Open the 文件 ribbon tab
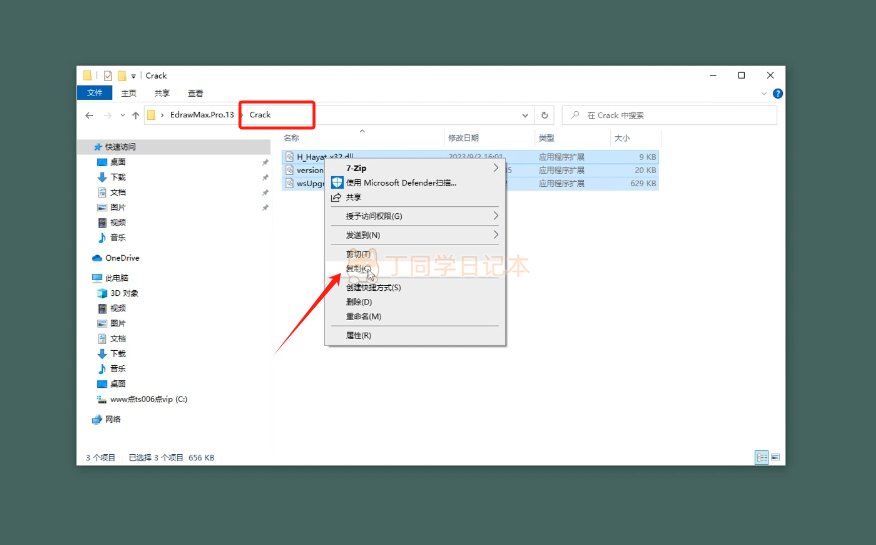The width and height of the screenshot is (876, 545). pyautogui.click(x=94, y=93)
